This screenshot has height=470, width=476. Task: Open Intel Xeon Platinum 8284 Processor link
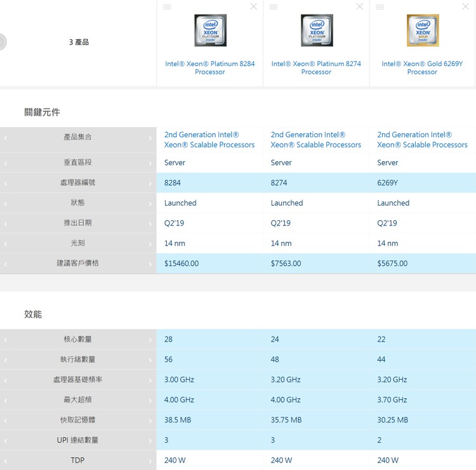coord(210,68)
